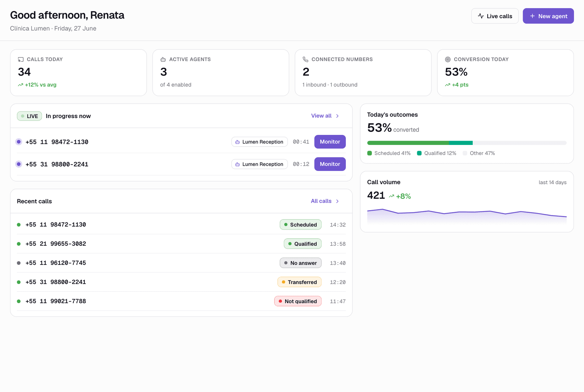Click the Conversion Today target icon

pyautogui.click(x=448, y=59)
